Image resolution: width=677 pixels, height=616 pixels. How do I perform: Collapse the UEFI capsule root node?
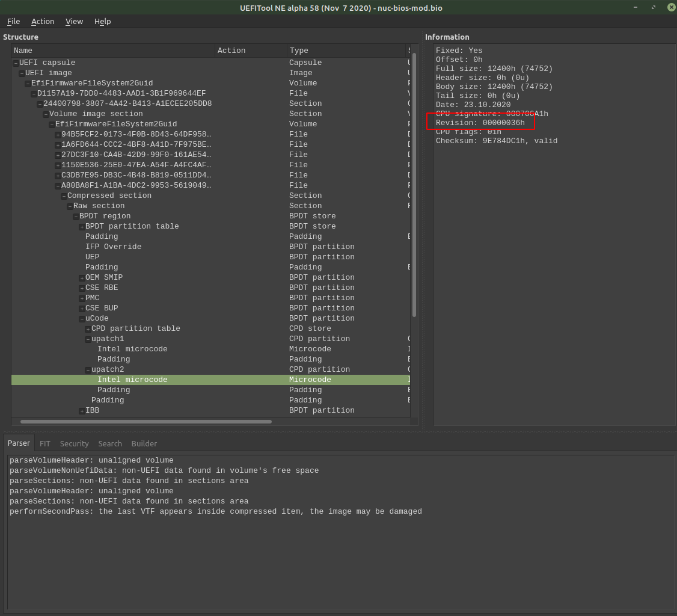(16, 63)
